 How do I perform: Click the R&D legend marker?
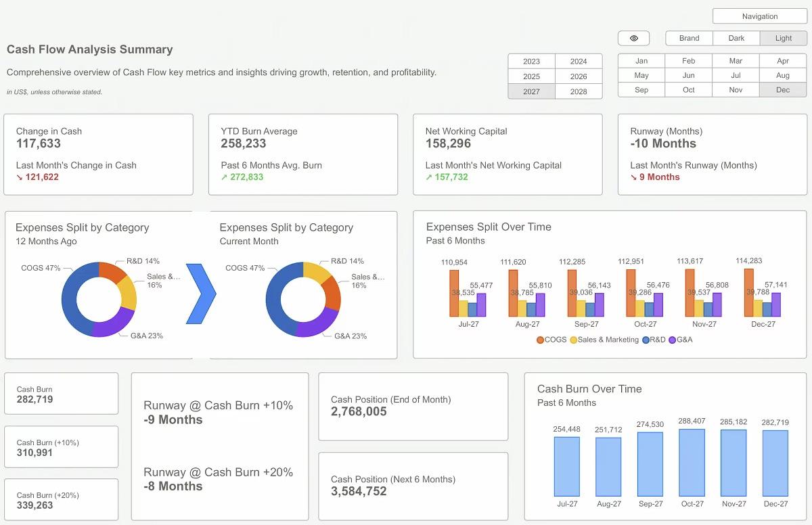[646, 340]
